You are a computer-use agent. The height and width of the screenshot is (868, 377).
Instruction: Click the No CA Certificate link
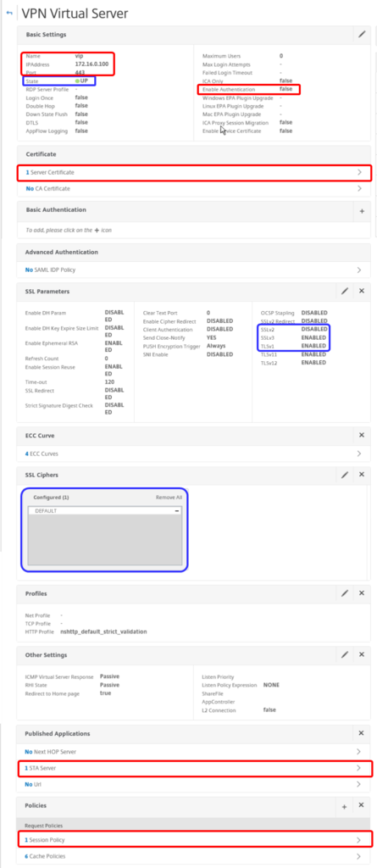point(47,189)
